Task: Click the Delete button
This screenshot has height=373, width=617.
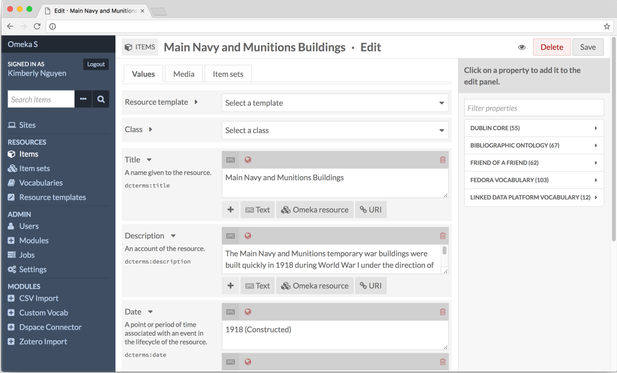Action: point(552,47)
